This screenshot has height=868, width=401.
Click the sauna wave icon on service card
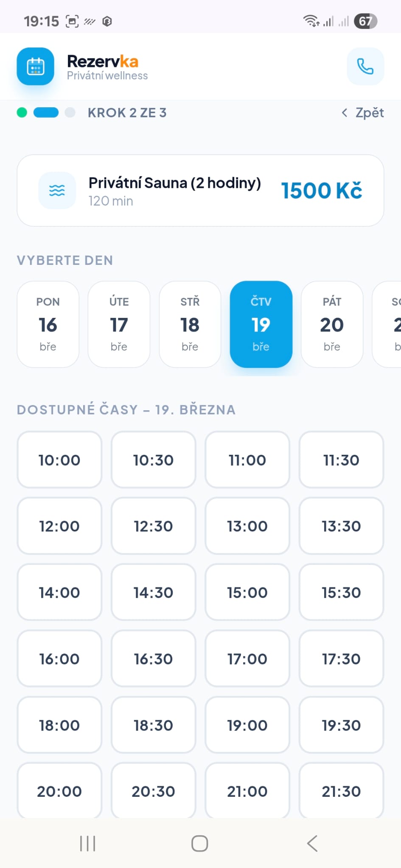pos(57,190)
